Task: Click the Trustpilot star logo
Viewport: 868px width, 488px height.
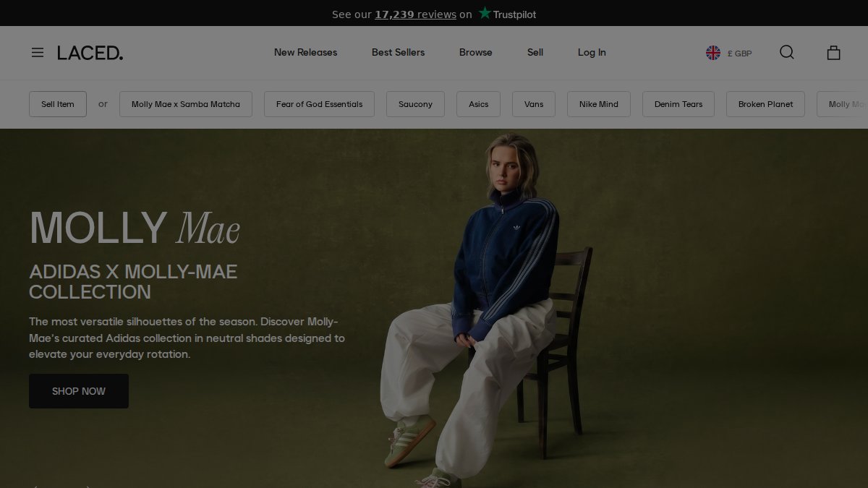Action: 507,14
